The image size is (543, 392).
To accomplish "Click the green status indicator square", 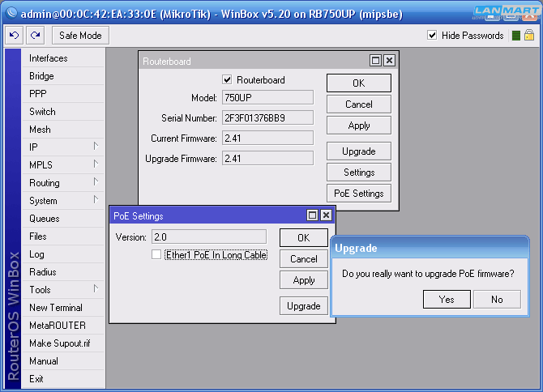I will pyautogui.click(x=515, y=36).
